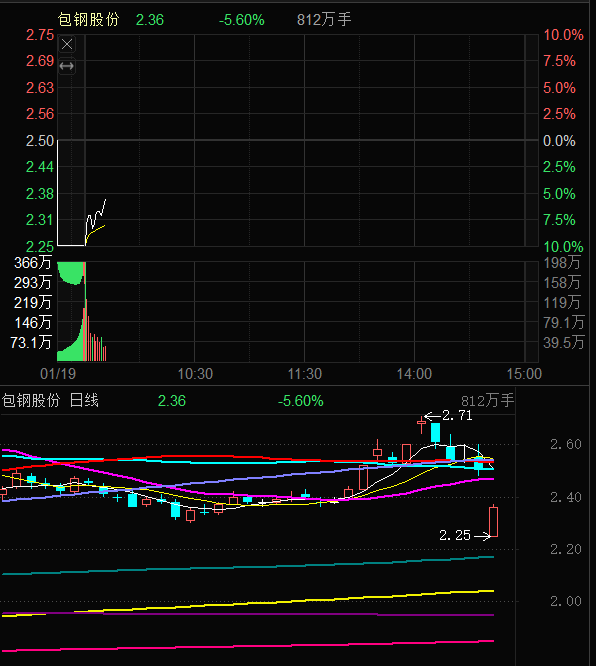Click the 0.0% right axis label
596x666 pixels.
559,141
